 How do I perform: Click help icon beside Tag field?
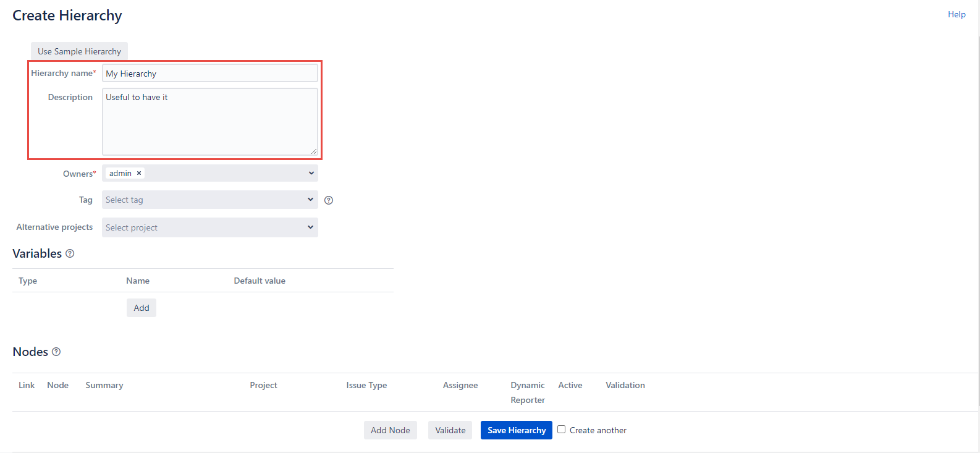pyautogui.click(x=329, y=200)
